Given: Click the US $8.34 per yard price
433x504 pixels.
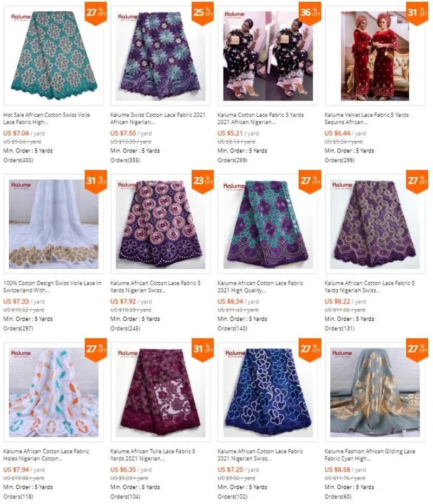Looking at the screenshot, I should pos(238,302).
